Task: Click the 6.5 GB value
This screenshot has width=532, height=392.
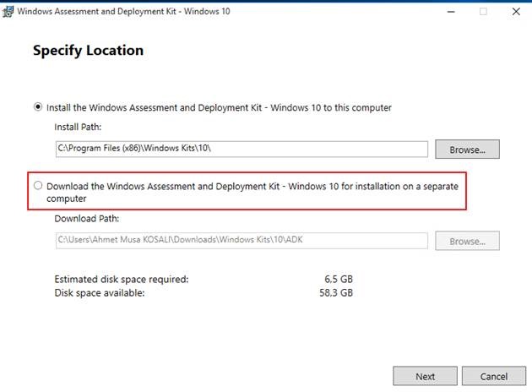Action: click(x=339, y=280)
